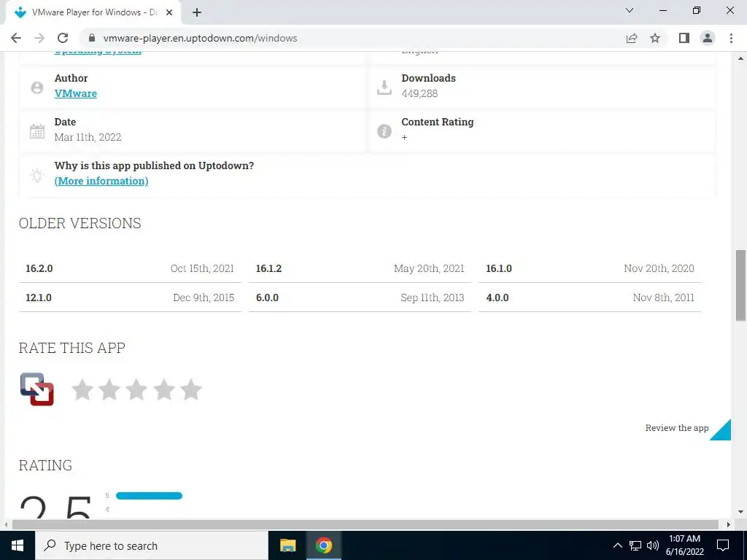This screenshot has height=560, width=747.
Task: Close the VMware Player tab
Action: pos(169,12)
